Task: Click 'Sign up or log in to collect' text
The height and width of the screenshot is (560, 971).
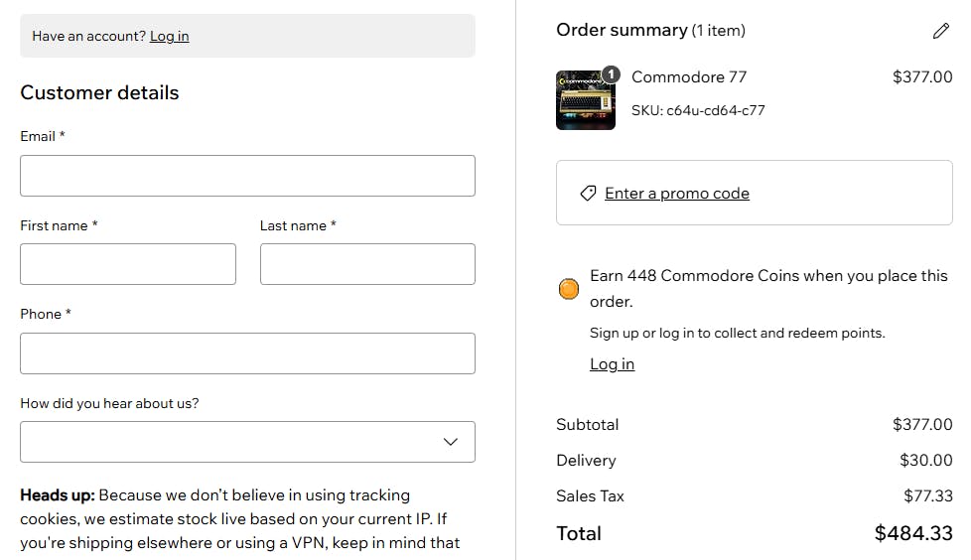Action: [738, 334]
